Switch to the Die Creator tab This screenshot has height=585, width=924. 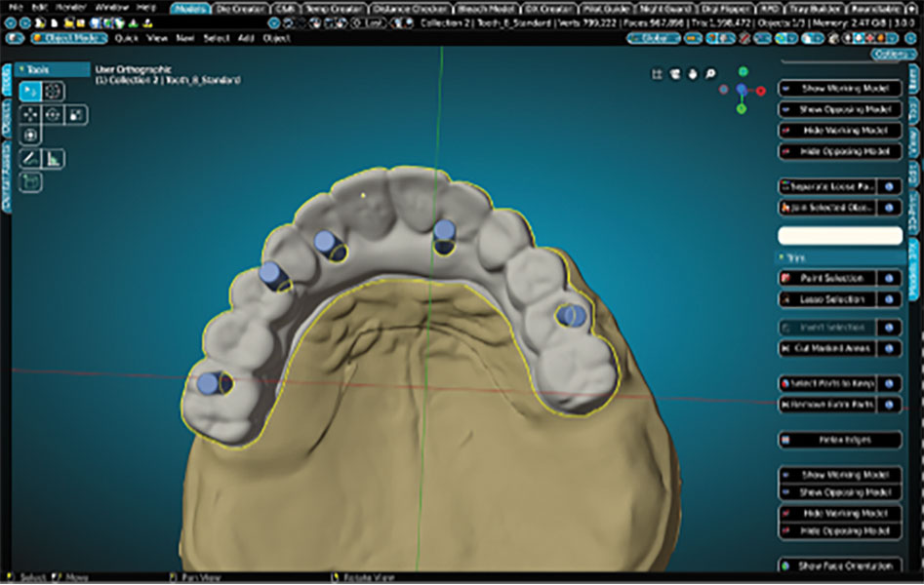[241, 8]
